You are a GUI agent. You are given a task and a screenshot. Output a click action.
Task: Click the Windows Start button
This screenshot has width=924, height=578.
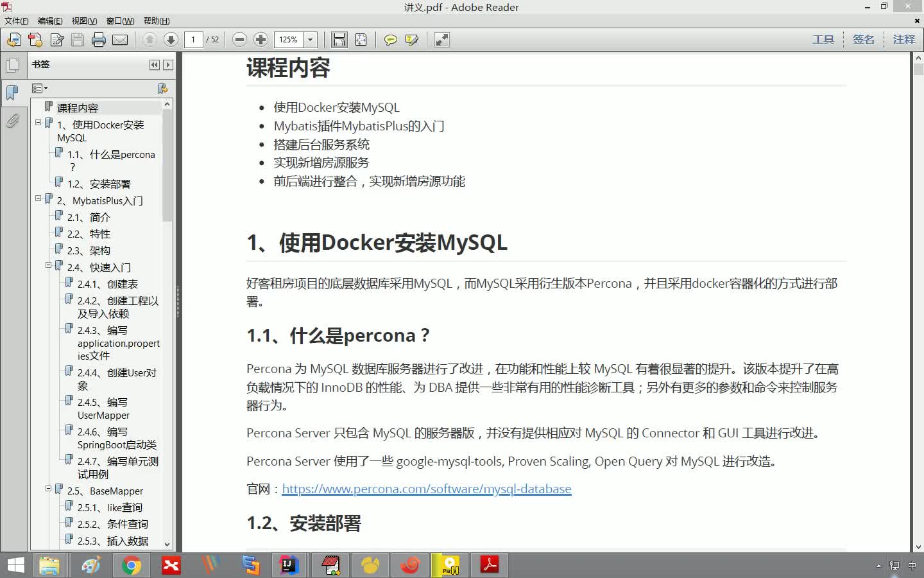click(x=15, y=565)
